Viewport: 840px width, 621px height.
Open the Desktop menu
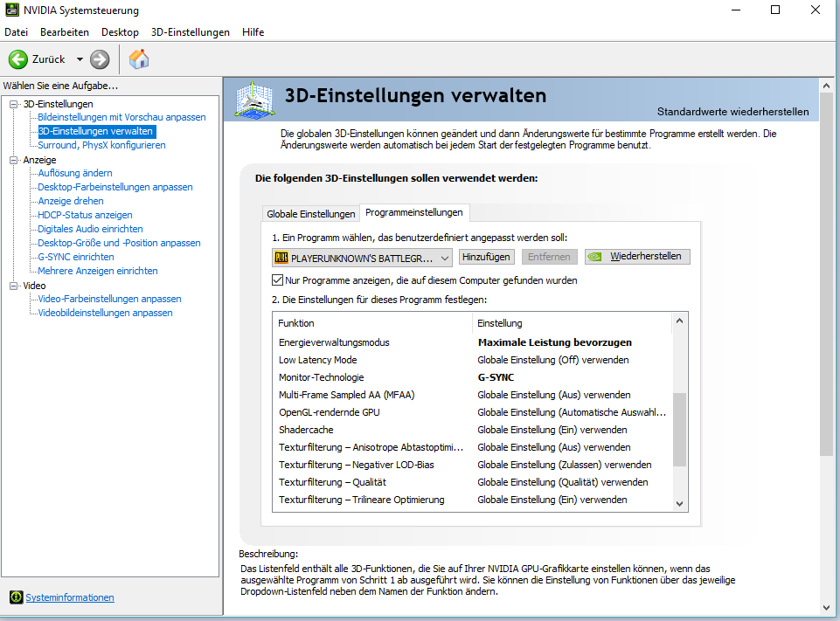coord(120,32)
